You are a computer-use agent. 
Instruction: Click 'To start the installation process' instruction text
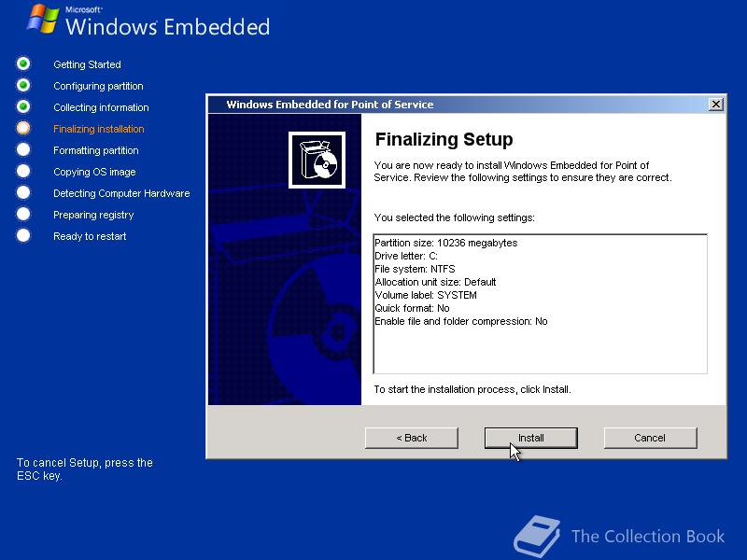472,389
